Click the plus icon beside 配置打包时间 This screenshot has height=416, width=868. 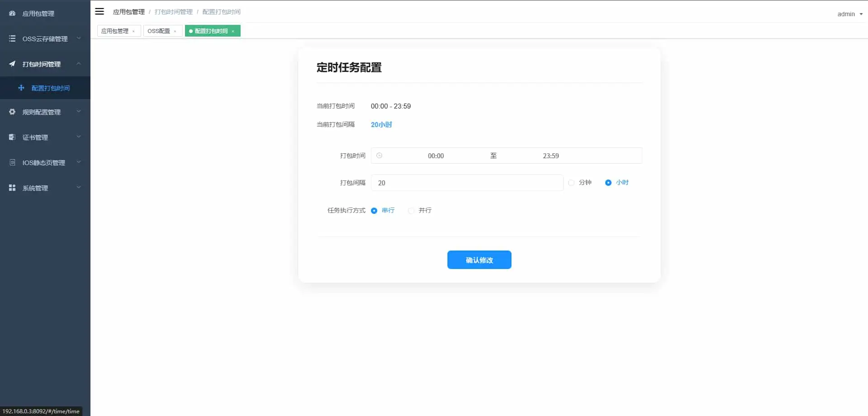[x=21, y=88]
